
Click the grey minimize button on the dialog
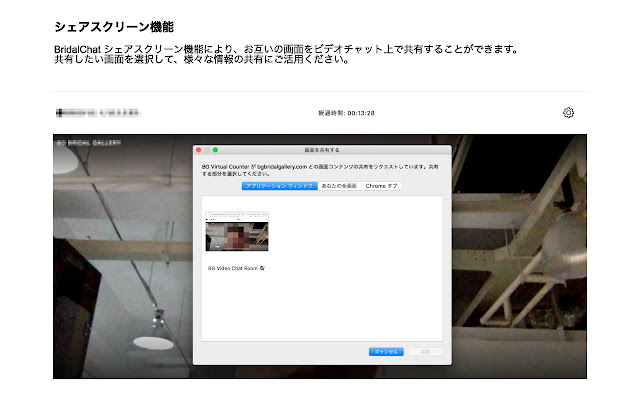[x=207, y=150]
